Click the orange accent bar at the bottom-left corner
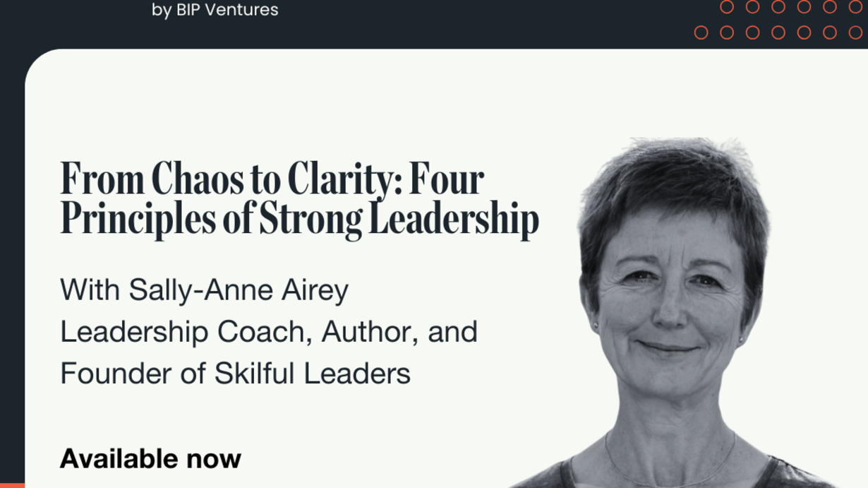The height and width of the screenshot is (488, 868). point(12,484)
